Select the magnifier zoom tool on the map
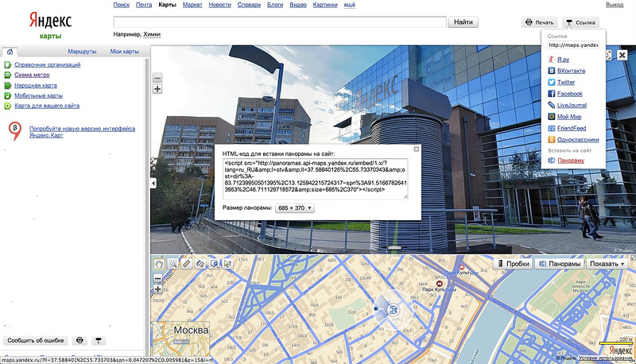This screenshot has height=364, width=636. pyautogui.click(x=173, y=264)
